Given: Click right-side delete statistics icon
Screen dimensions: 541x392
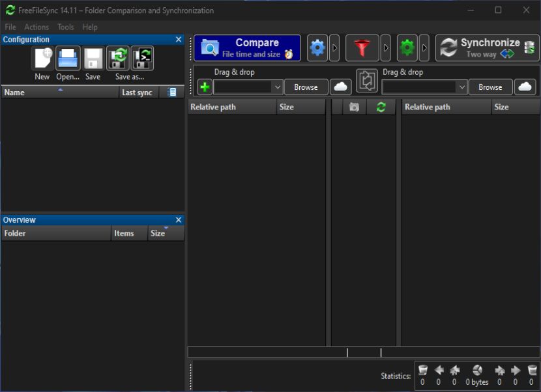Looking at the screenshot, I should (532, 371).
